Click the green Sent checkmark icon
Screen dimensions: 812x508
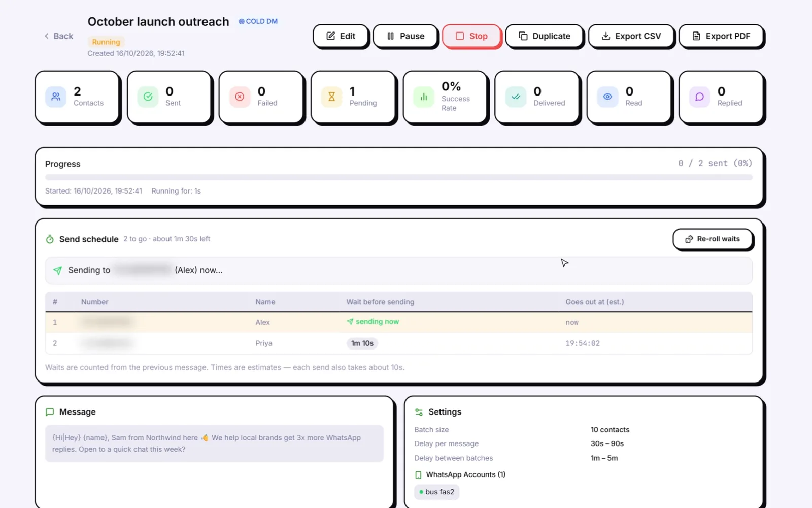(x=148, y=97)
